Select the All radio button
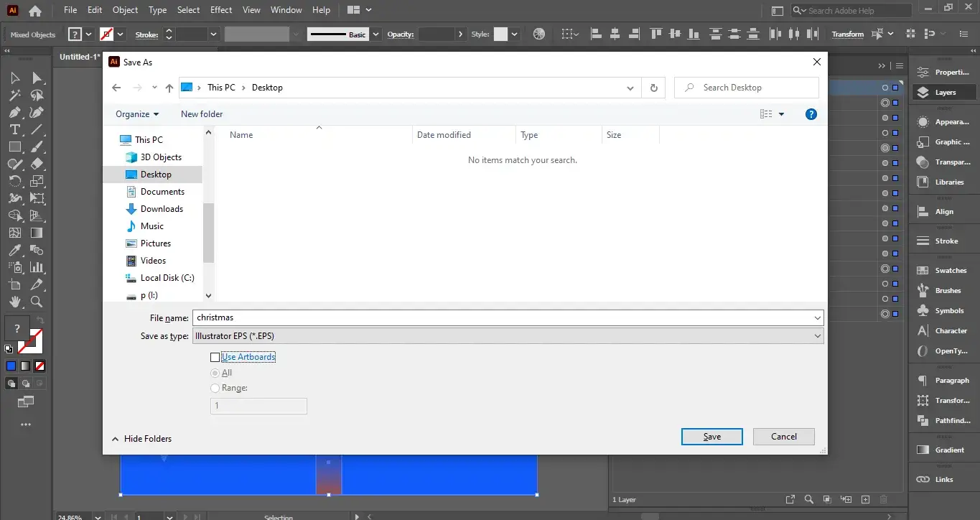 (215, 373)
